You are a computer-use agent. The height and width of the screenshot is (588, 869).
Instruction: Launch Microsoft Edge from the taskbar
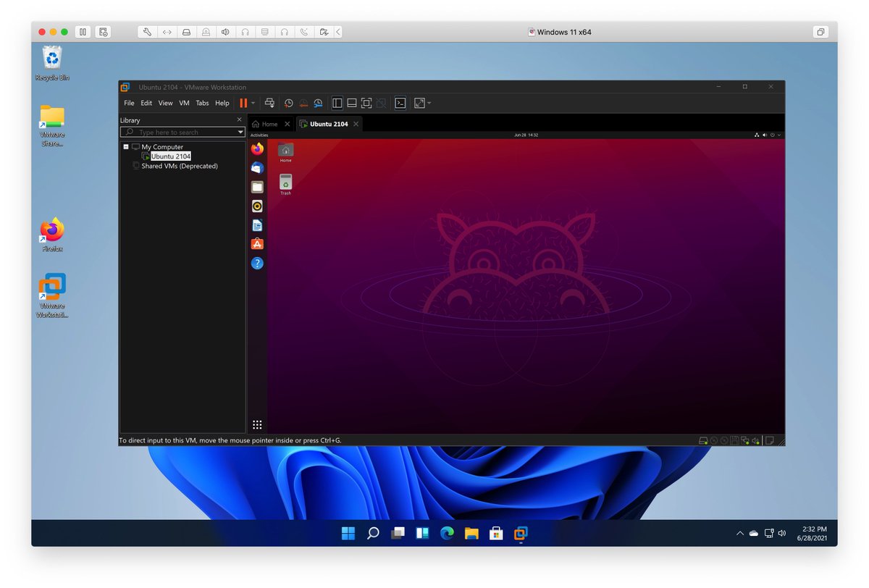click(x=447, y=534)
